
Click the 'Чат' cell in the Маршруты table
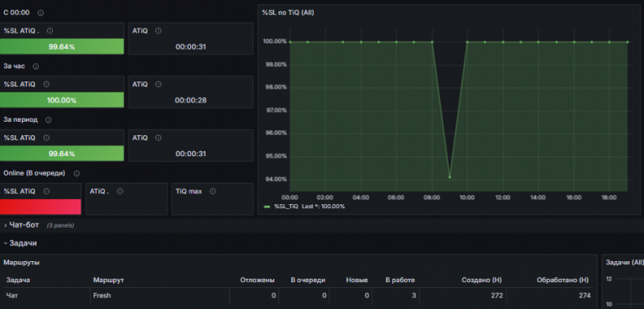pos(13,296)
